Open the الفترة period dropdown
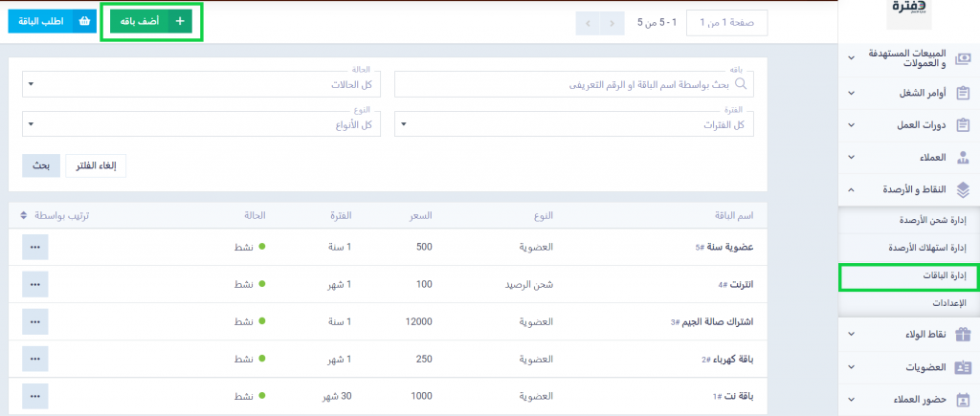 [574, 124]
